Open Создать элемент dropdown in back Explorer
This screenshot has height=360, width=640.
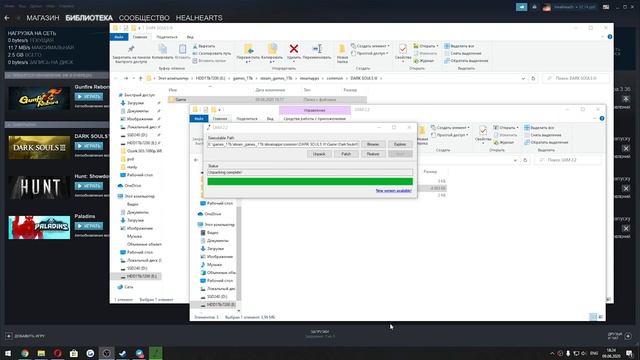[x=370, y=46]
